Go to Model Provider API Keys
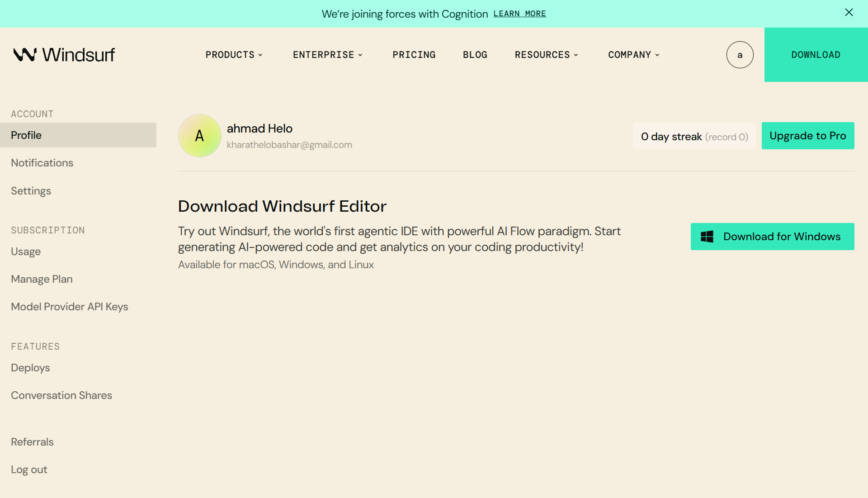 click(x=70, y=307)
